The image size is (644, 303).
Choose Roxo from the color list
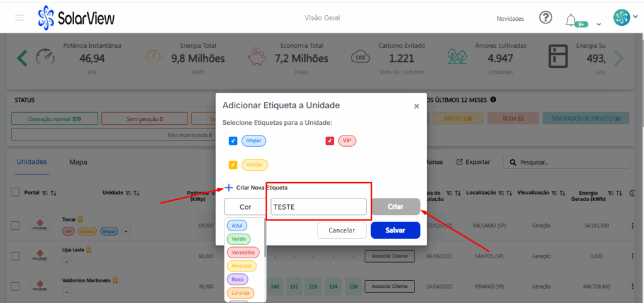point(238,279)
